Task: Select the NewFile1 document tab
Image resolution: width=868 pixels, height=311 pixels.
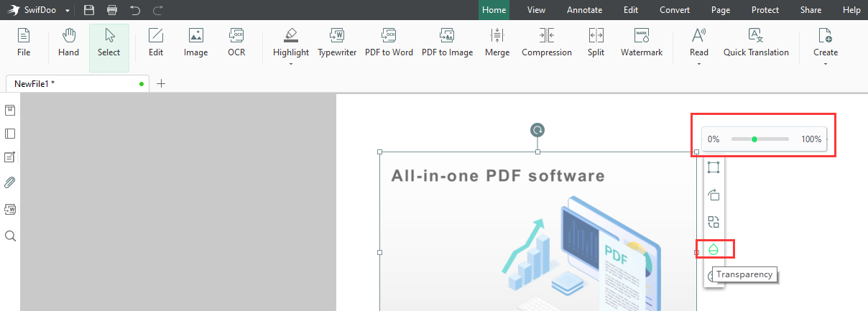Action: tap(76, 83)
